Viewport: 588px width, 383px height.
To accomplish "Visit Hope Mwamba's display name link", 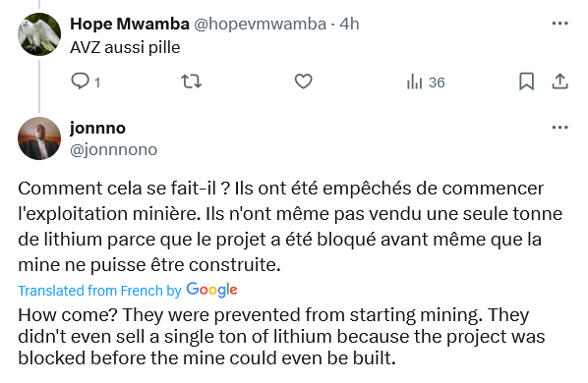I will point(130,24).
